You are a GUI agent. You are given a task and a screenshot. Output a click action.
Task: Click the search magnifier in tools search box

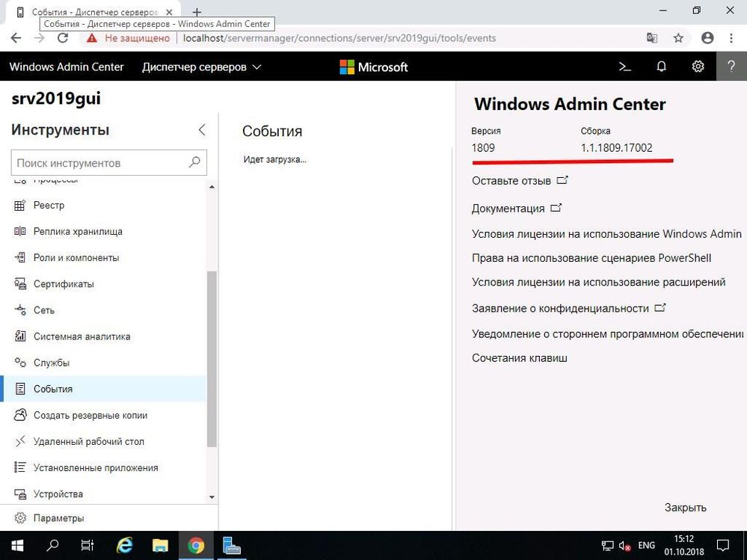point(194,162)
